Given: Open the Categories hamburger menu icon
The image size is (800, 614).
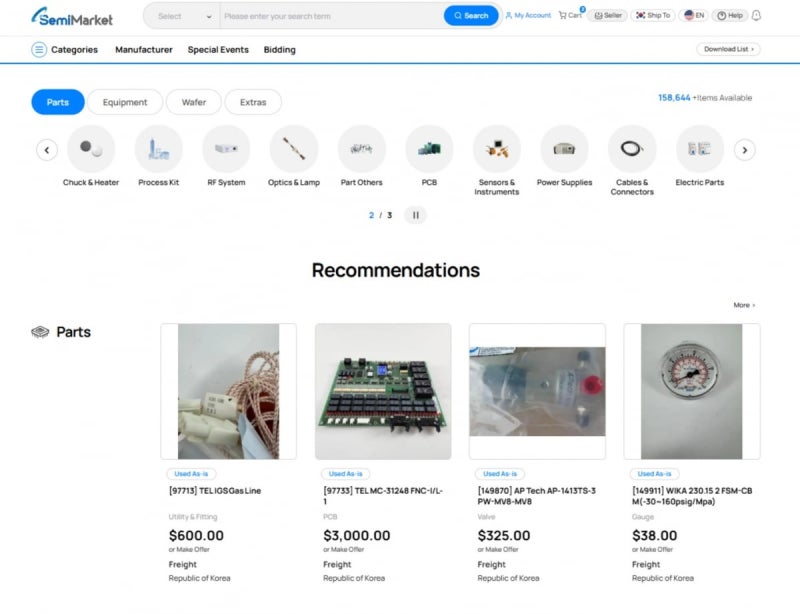Looking at the screenshot, I should [39, 50].
